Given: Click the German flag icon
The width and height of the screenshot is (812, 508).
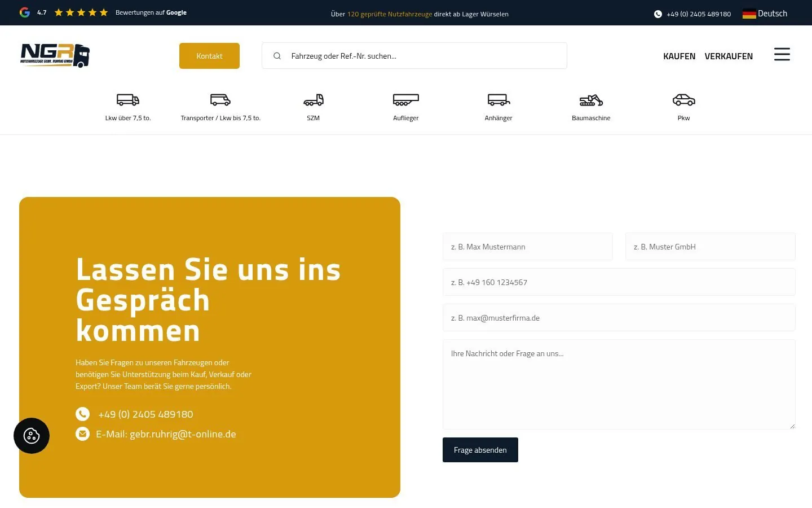Looking at the screenshot, I should (x=749, y=14).
